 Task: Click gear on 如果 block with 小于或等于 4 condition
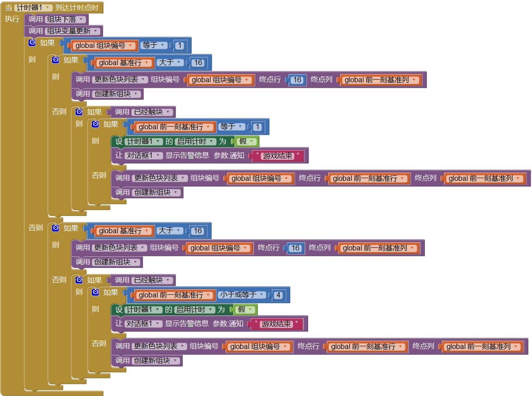pos(95,292)
